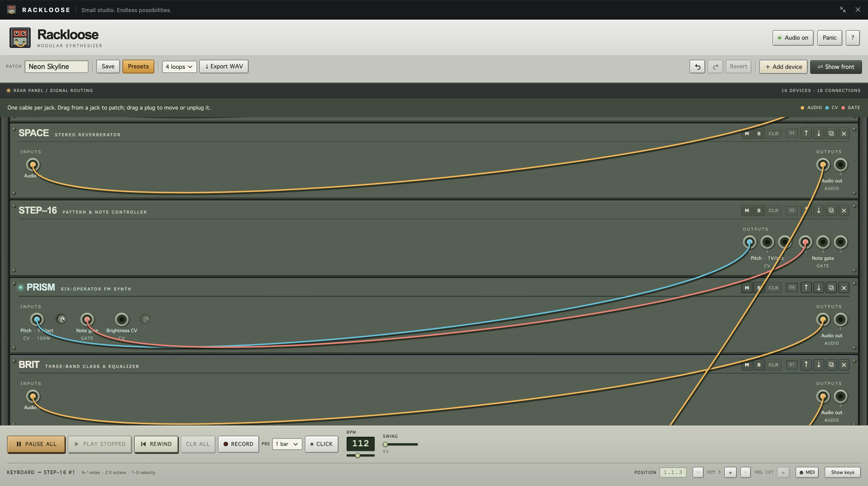
Task: Redo the last undone change
Action: 715,67
